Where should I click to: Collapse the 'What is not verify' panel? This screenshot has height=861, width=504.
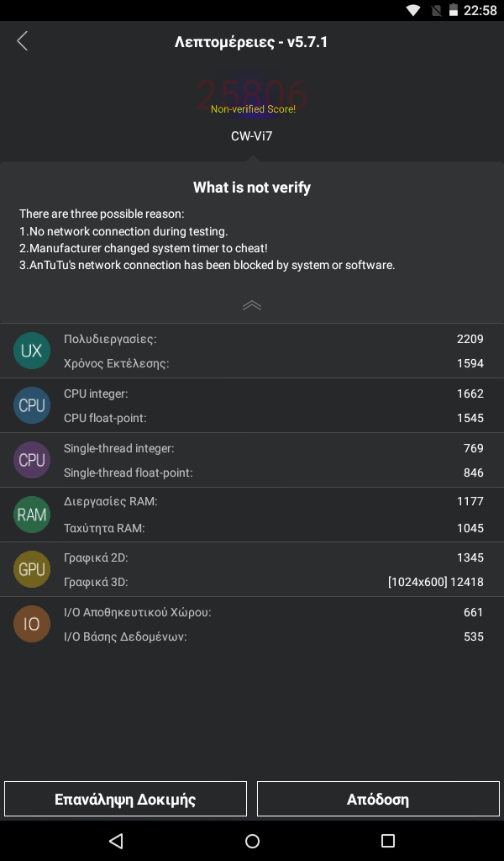pos(252,306)
